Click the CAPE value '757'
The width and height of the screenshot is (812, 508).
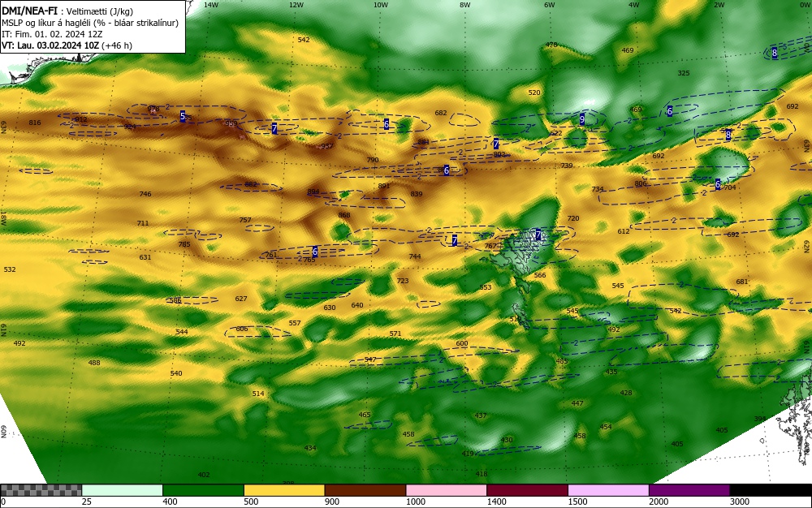[x=245, y=221]
